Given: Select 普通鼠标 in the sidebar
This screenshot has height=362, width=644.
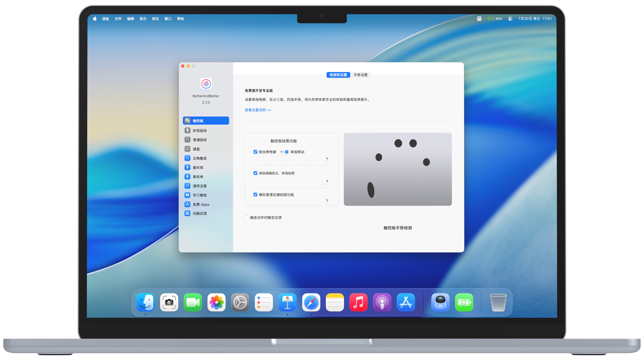Looking at the screenshot, I should point(200,140).
